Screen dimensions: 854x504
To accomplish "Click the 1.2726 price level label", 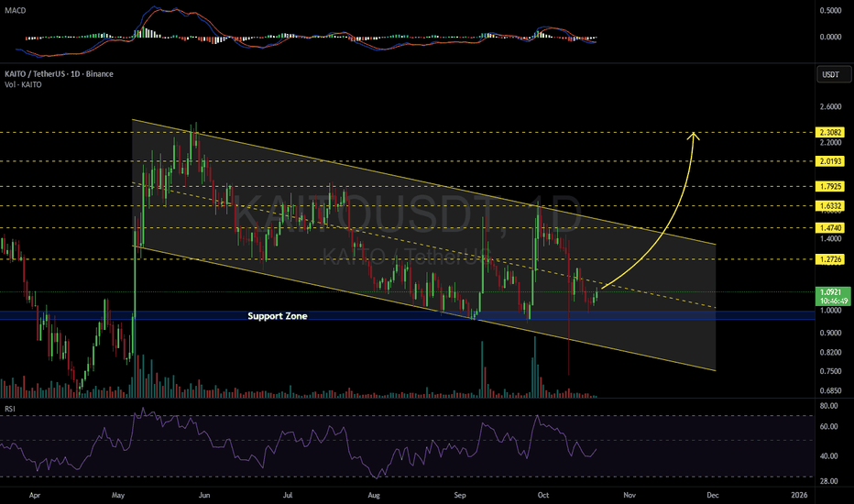I will tap(830, 259).
